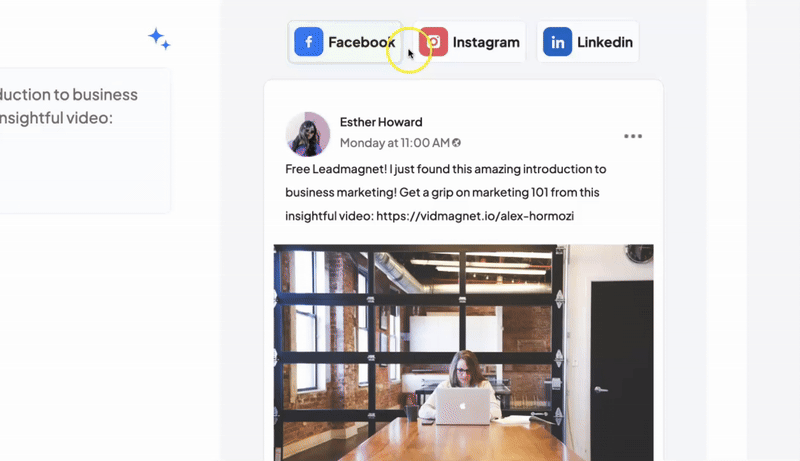Click the Free Leadmagnet post caption text
This screenshot has height=461, width=800.
445,192
